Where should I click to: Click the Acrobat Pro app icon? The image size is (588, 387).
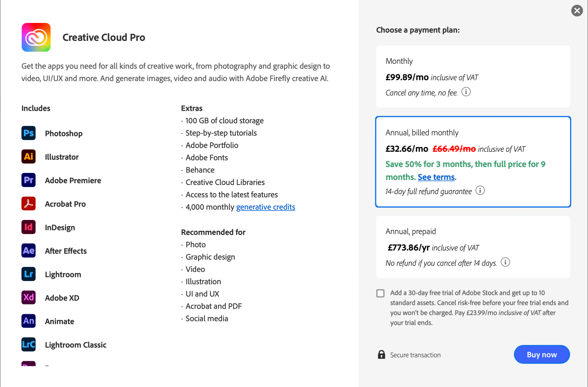coord(29,204)
